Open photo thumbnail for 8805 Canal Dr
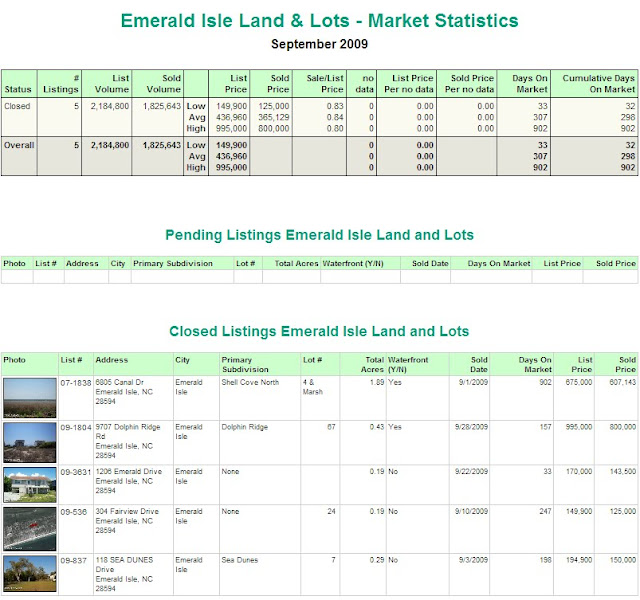Viewport: 640px width, 600px height. (x=30, y=398)
